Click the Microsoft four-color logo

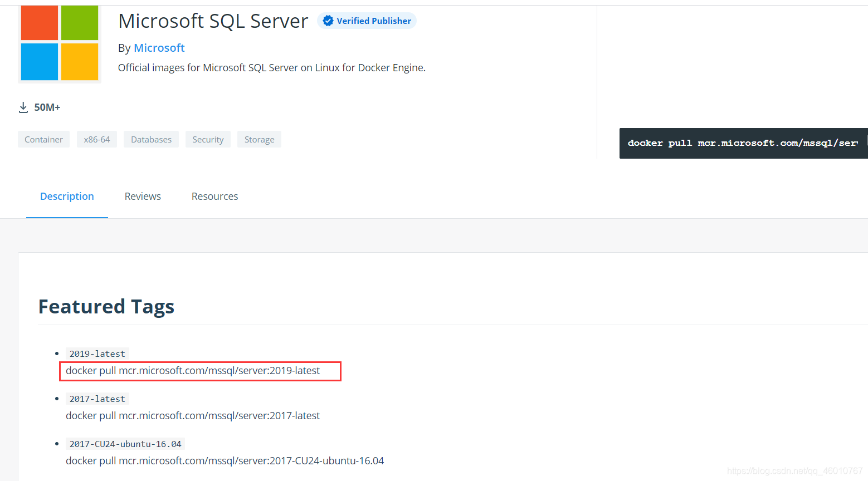pyautogui.click(x=60, y=43)
